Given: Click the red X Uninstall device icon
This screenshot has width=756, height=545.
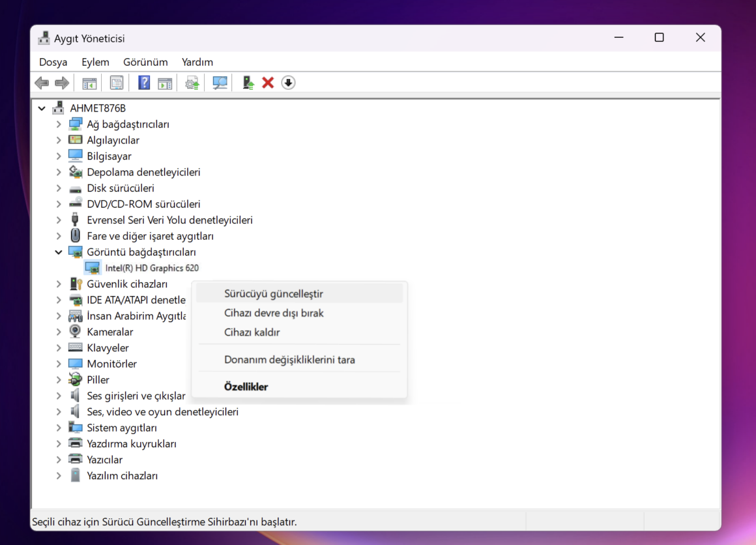Looking at the screenshot, I should pyautogui.click(x=268, y=83).
